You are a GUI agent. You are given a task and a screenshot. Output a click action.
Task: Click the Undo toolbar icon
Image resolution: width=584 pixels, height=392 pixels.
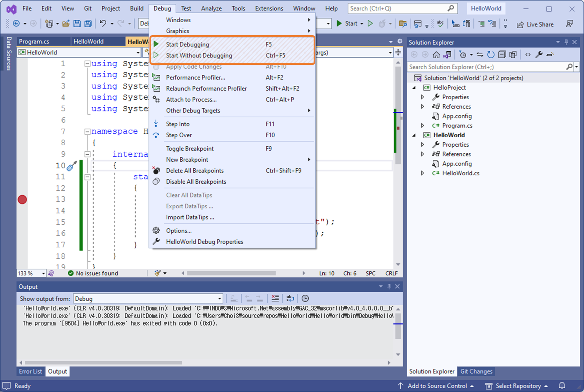(x=103, y=23)
